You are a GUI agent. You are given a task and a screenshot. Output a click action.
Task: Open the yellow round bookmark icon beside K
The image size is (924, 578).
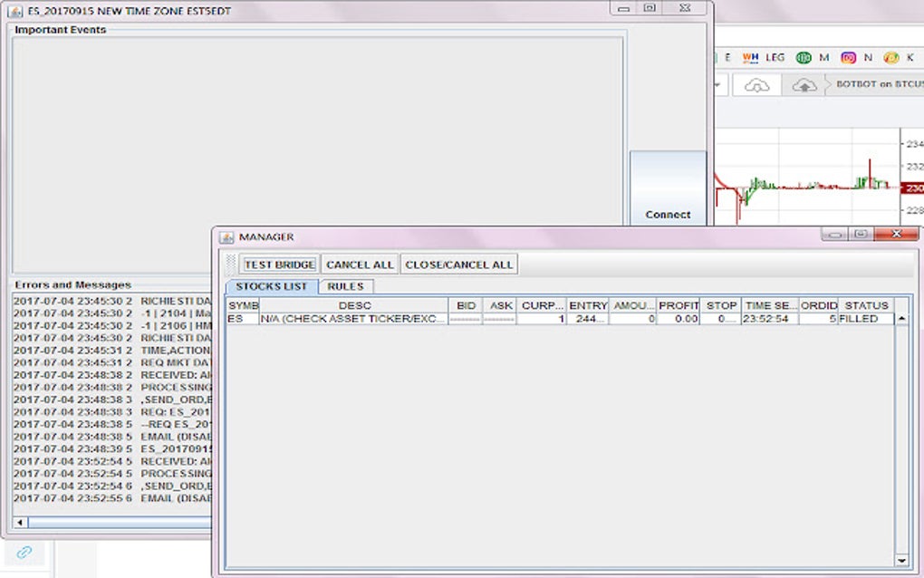[x=891, y=58]
